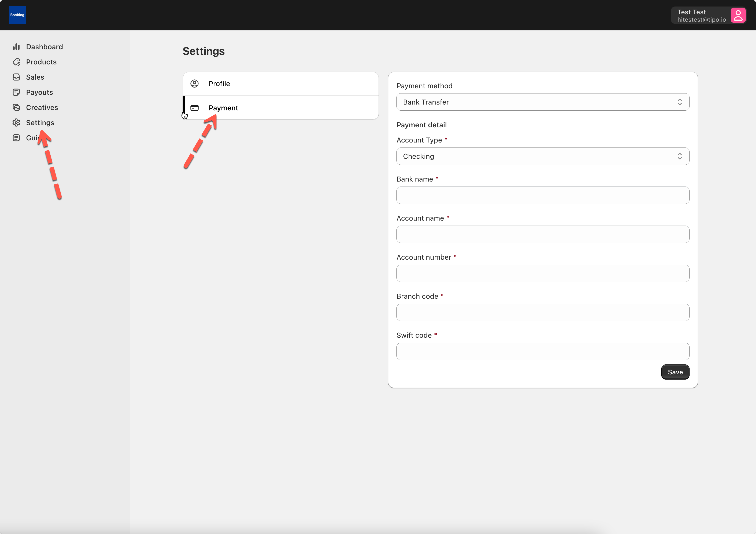This screenshot has height=534, width=756.
Task: Switch to the Profile settings tab
Action: click(x=281, y=84)
